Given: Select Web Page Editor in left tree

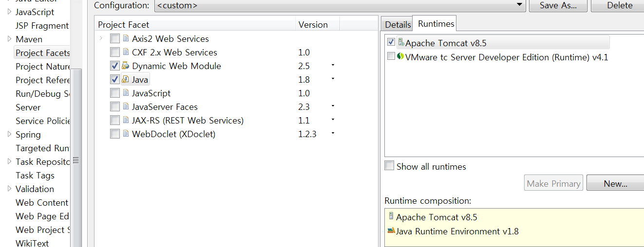Looking at the screenshot, I should pos(42,216).
